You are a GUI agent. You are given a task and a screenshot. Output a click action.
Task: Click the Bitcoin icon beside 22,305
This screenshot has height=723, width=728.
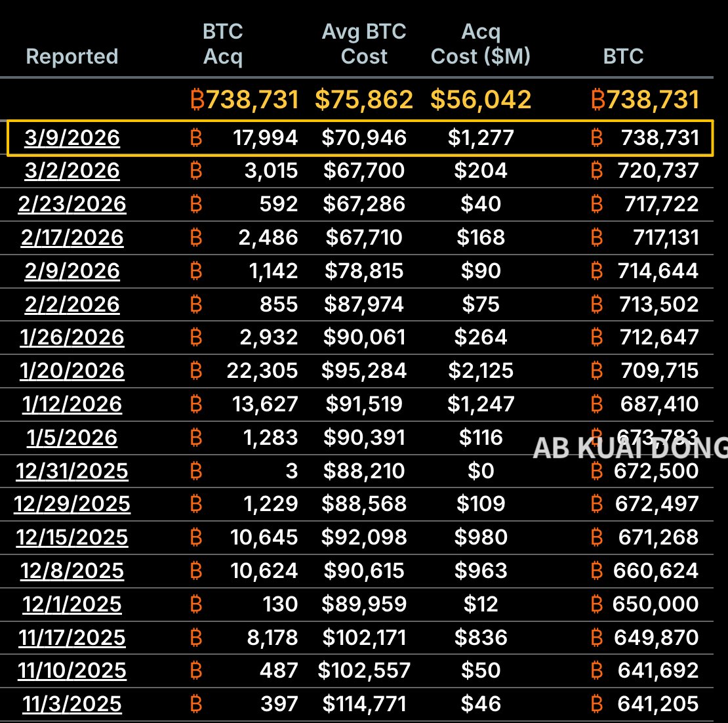195,371
